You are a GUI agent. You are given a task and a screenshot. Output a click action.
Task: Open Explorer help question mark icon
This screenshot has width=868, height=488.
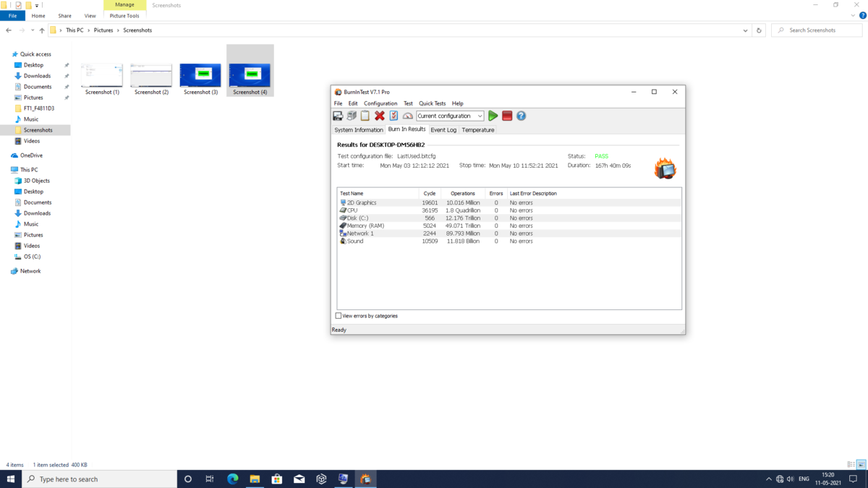pos(863,15)
